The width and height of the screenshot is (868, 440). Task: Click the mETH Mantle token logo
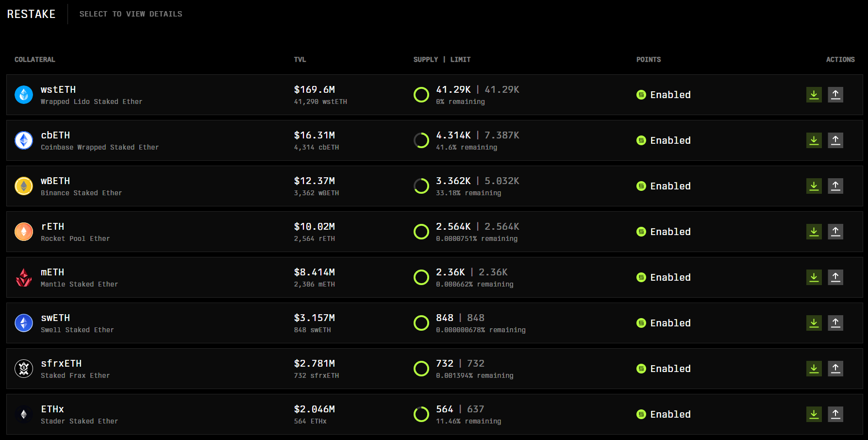coord(24,277)
